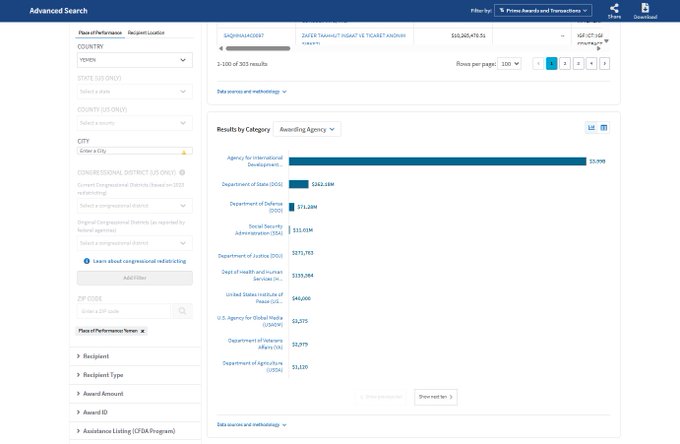Open Prime Awards and Transactions filter dropdown
The width and height of the screenshot is (680, 444).
click(x=544, y=10)
